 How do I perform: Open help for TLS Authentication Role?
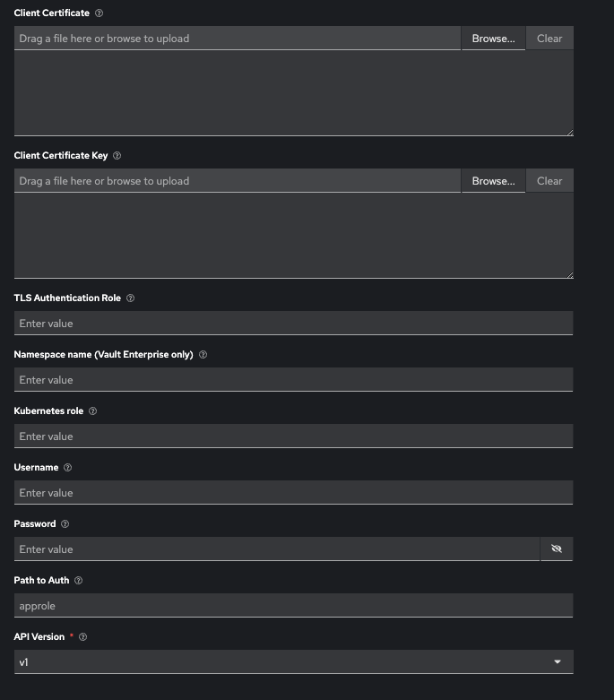[130, 298]
